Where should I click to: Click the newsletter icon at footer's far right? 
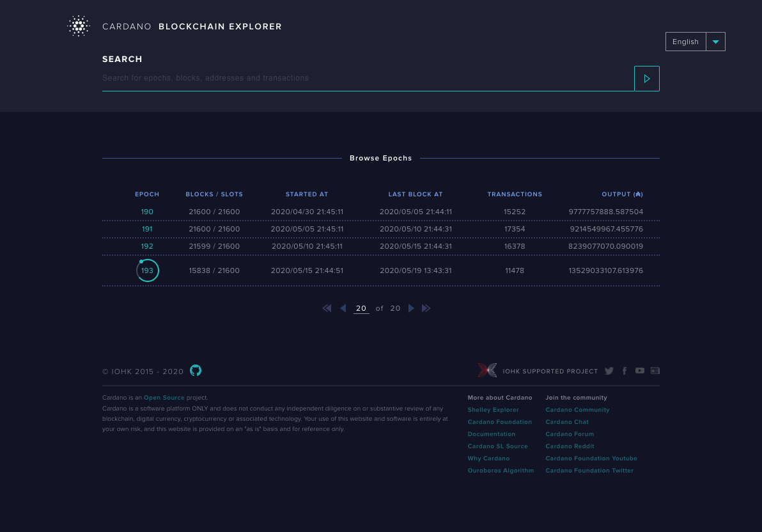(x=655, y=371)
